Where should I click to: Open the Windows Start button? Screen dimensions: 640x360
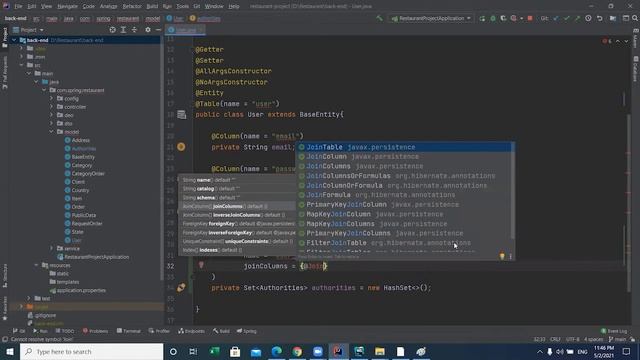tap(10, 351)
